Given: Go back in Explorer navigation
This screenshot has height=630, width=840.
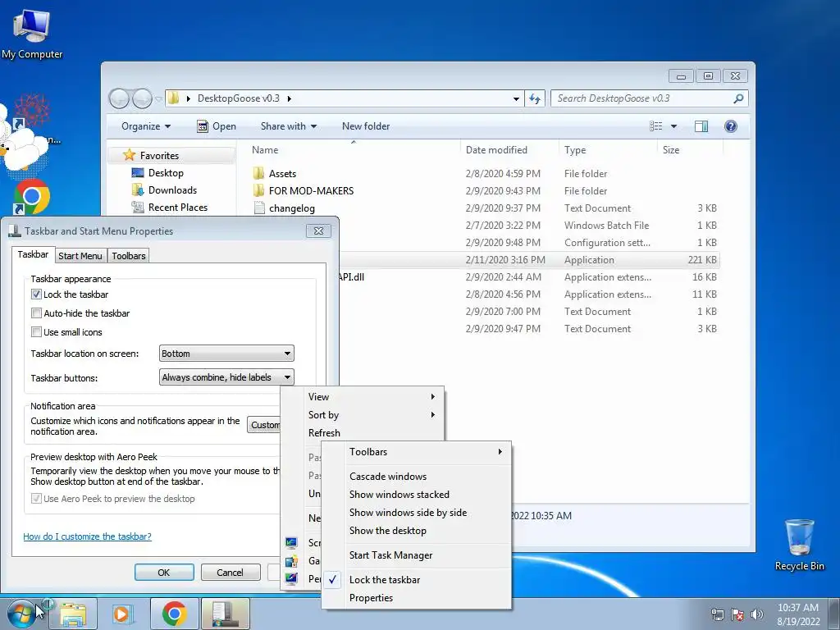Looking at the screenshot, I should 119,98.
